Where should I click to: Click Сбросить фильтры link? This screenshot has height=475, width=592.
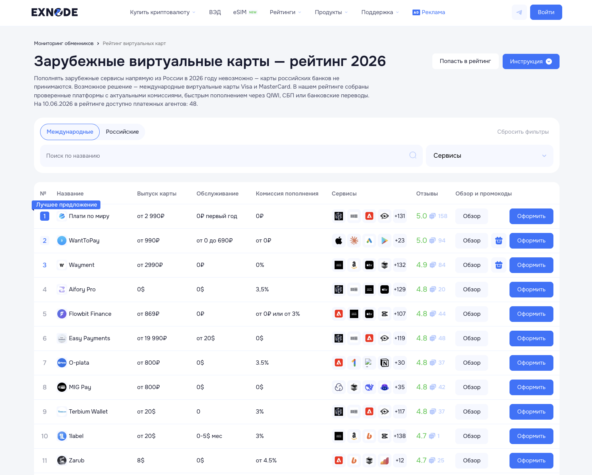(x=523, y=132)
